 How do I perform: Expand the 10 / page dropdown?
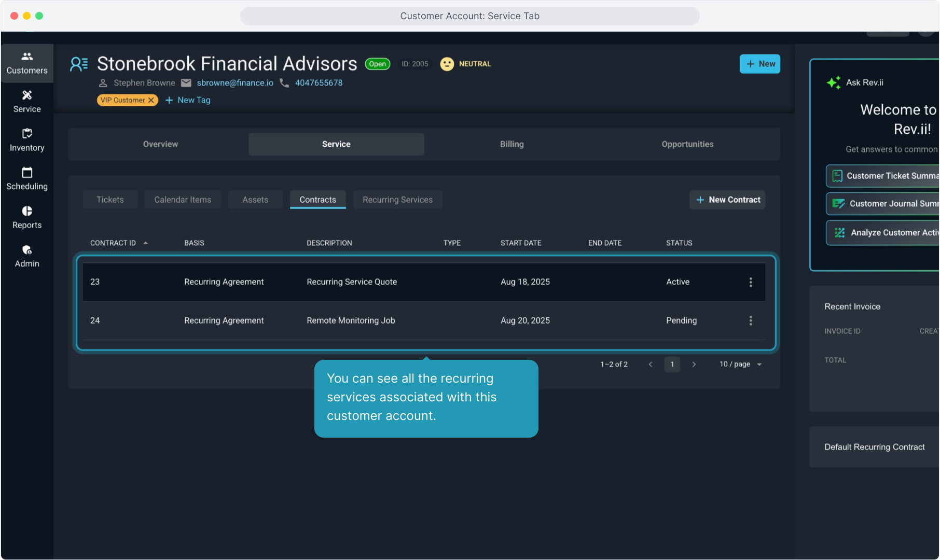(x=741, y=365)
